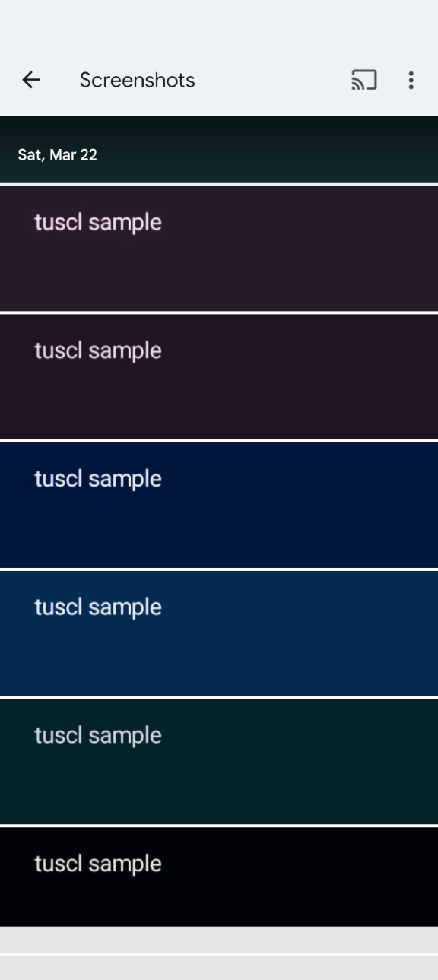This screenshot has height=980, width=438.
Task: Click the "tuscl sample" text on the teal thumbnail
Action: click(98, 735)
